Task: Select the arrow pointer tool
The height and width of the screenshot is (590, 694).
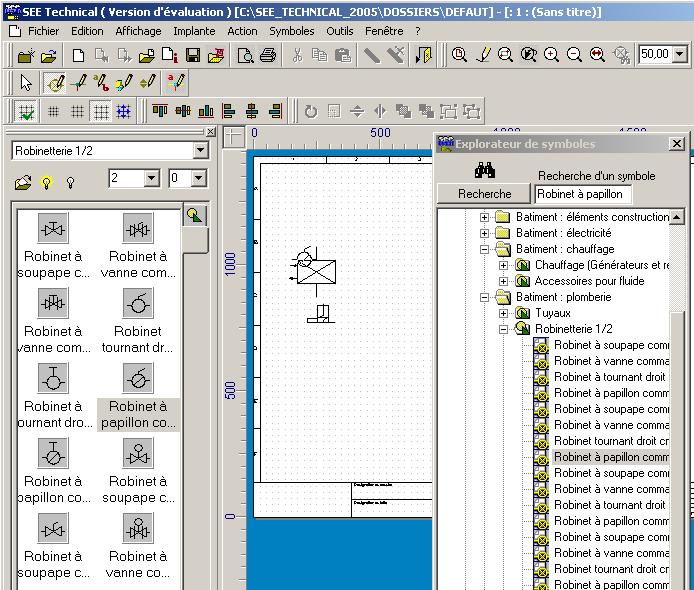Action: coord(26,83)
